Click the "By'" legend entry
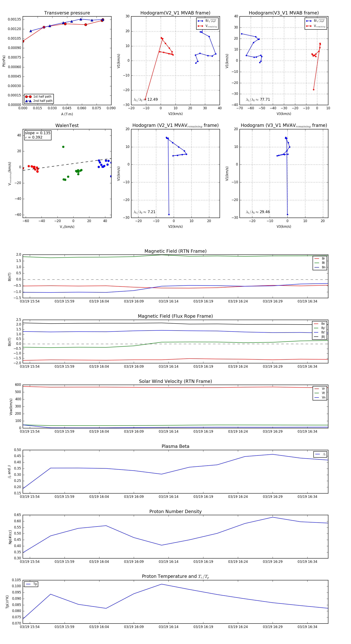 (x=320, y=328)
